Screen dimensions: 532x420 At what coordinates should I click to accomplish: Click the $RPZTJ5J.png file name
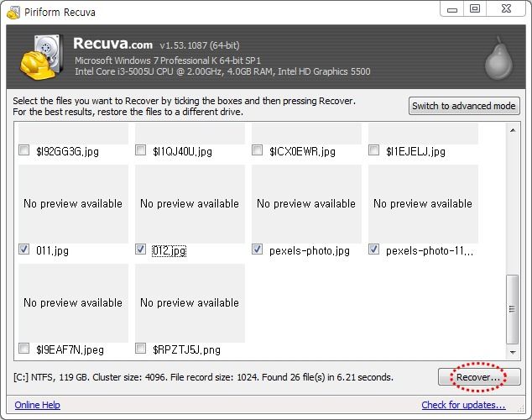coord(186,349)
